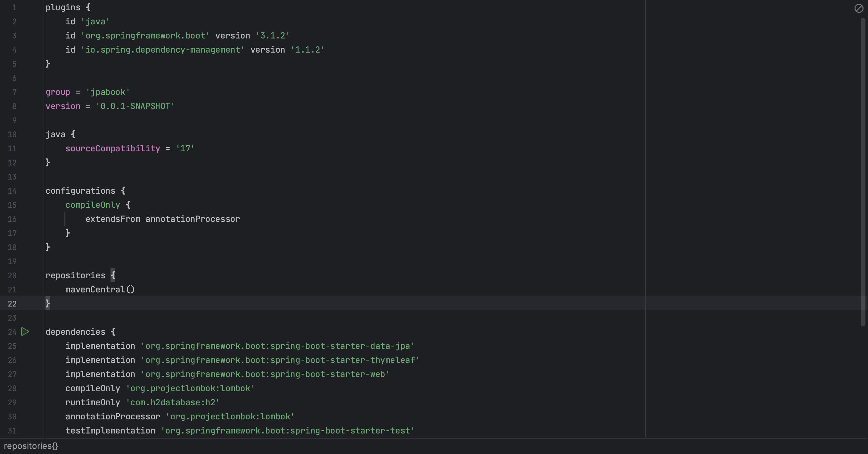Click the 'compileOnly {' block inside configurations
868x454 pixels.
98,205
